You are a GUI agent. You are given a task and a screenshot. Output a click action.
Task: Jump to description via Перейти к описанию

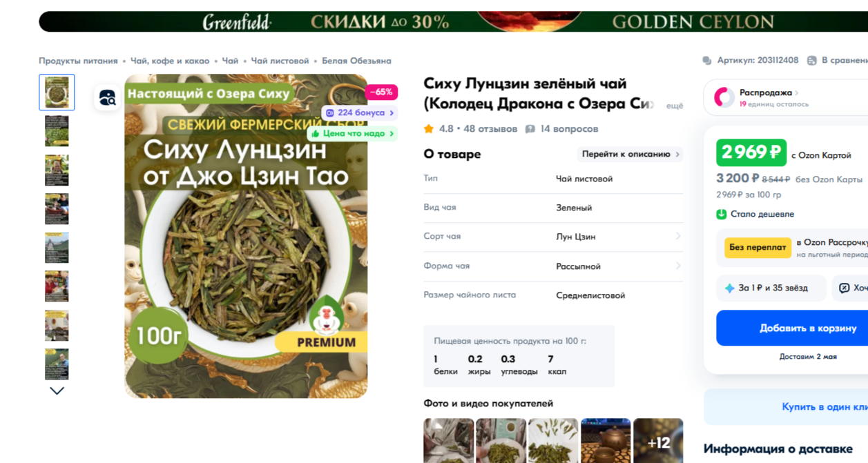[x=630, y=155]
